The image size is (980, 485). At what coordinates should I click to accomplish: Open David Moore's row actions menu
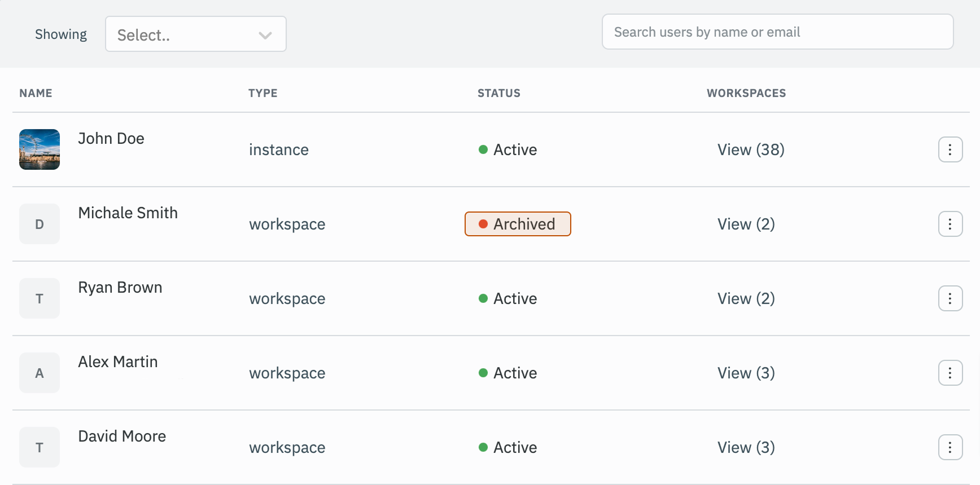point(950,447)
